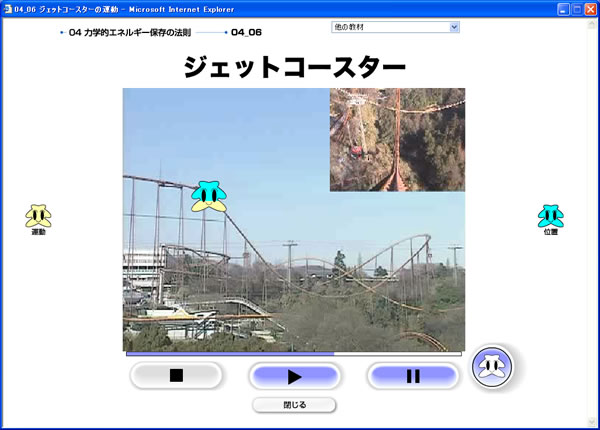
Task: Click the 閉じる button
Action: pos(294,405)
